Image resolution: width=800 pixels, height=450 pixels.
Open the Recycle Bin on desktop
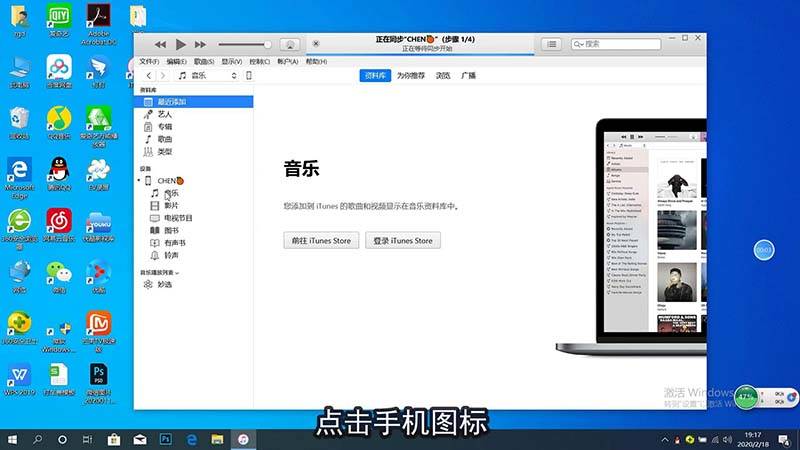(19, 123)
